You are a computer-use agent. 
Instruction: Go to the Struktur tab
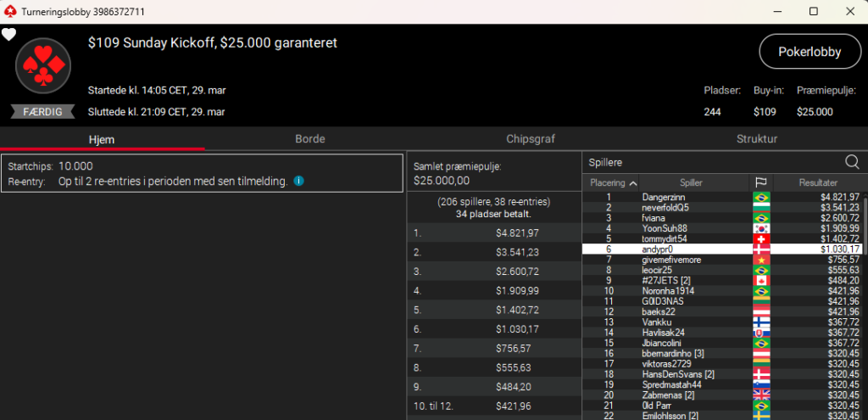click(756, 139)
